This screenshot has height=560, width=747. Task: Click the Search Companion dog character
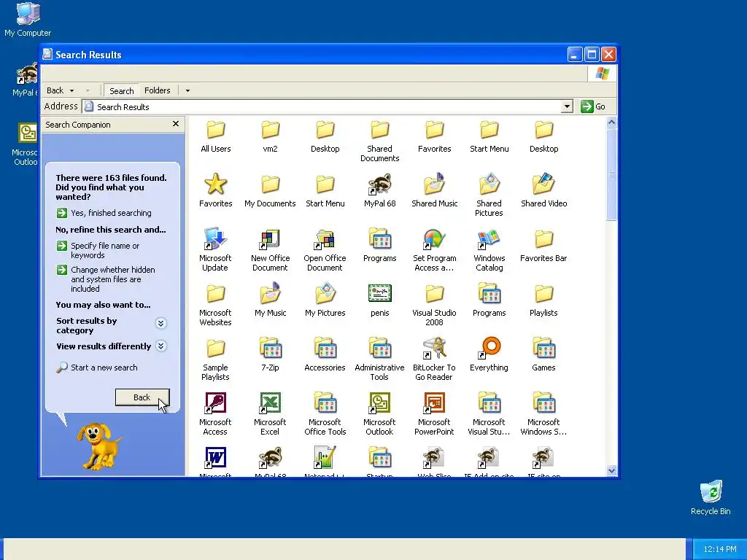(x=98, y=446)
